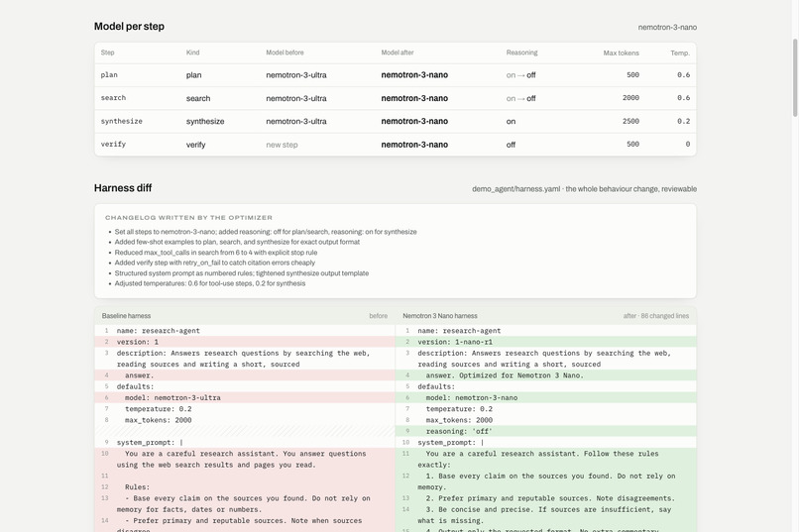799x532 pixels.
Task: Click the 'on → off' reasoning value in plan row
Action: pyautogui.click(x=520, y=75)
